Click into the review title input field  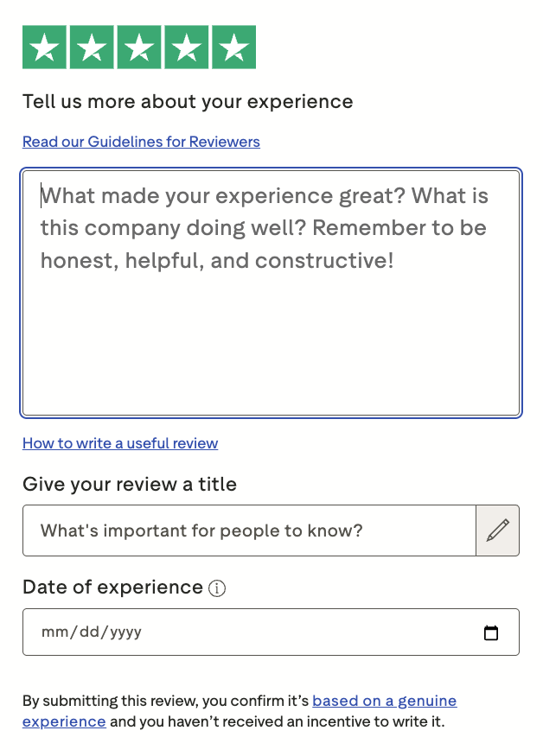click(249, 530)
